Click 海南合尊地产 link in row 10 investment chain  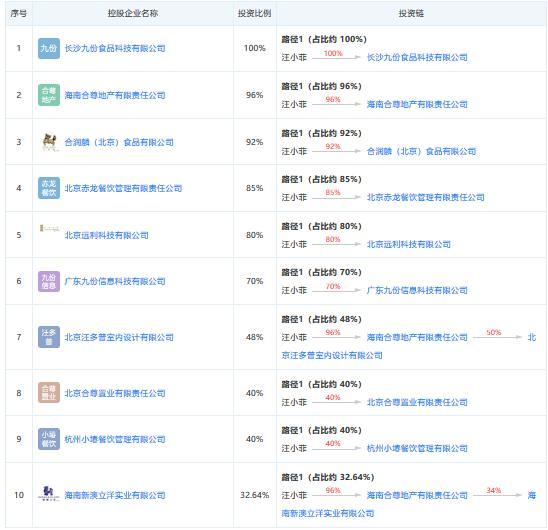pos(417,495)
